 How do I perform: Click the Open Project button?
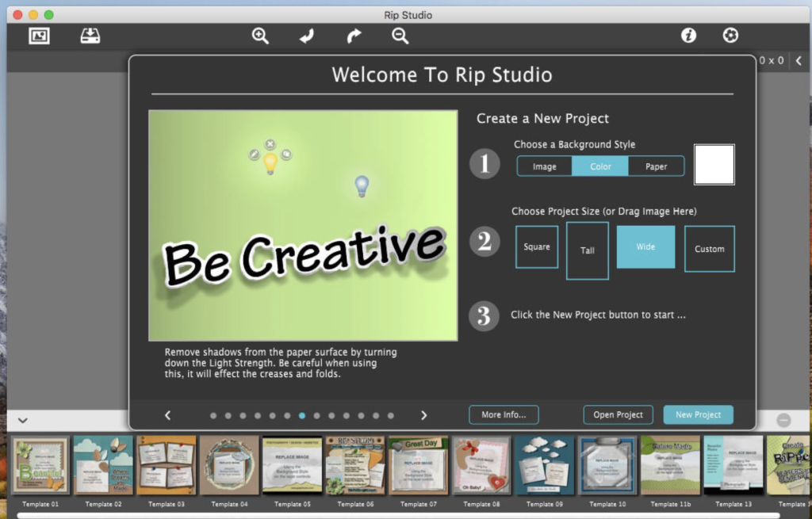[x=618, y=415]
